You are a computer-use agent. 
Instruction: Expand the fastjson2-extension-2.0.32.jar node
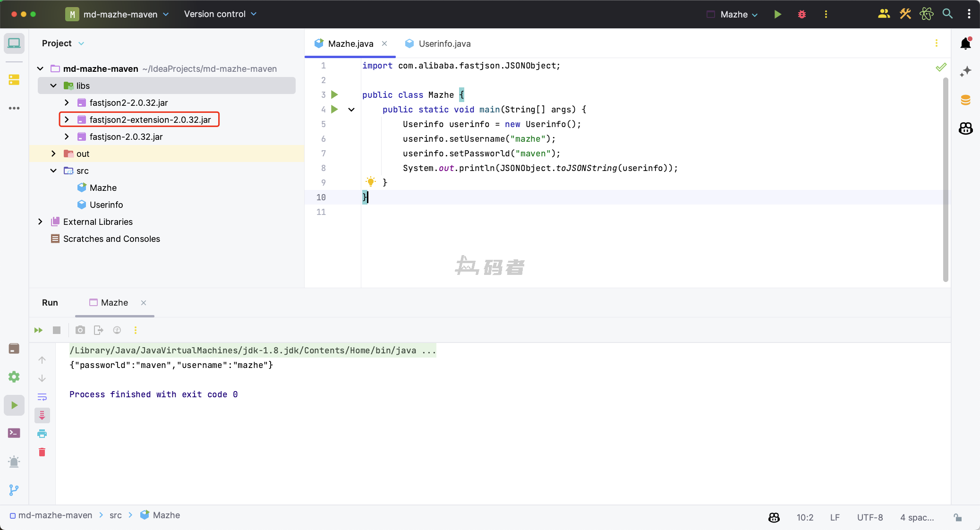67,120
